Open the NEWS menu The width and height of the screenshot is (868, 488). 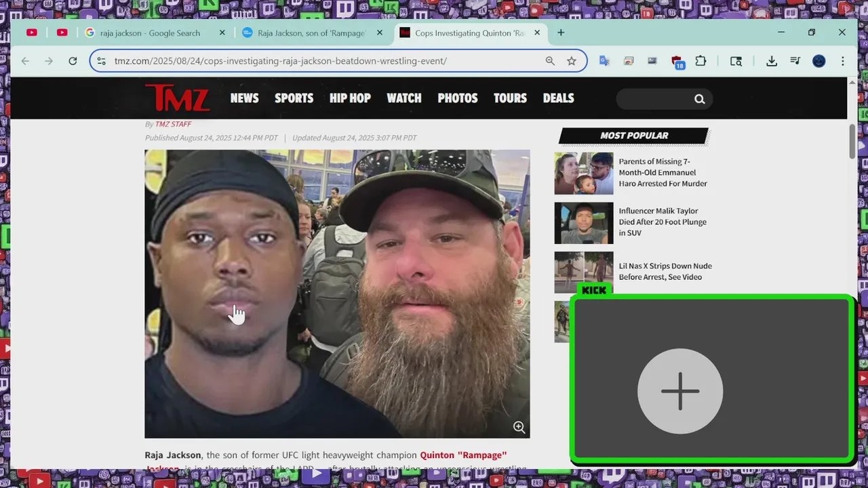tap(244, 98)
